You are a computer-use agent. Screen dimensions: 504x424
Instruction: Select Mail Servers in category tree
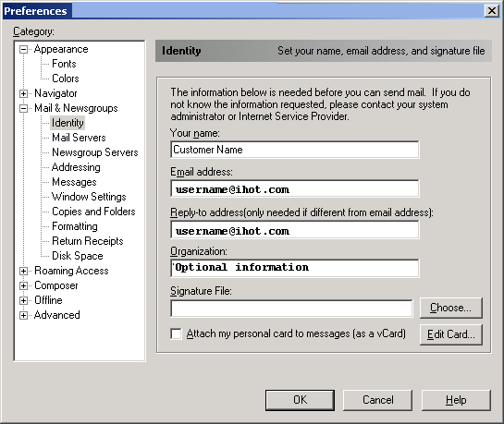pos(79,138)
